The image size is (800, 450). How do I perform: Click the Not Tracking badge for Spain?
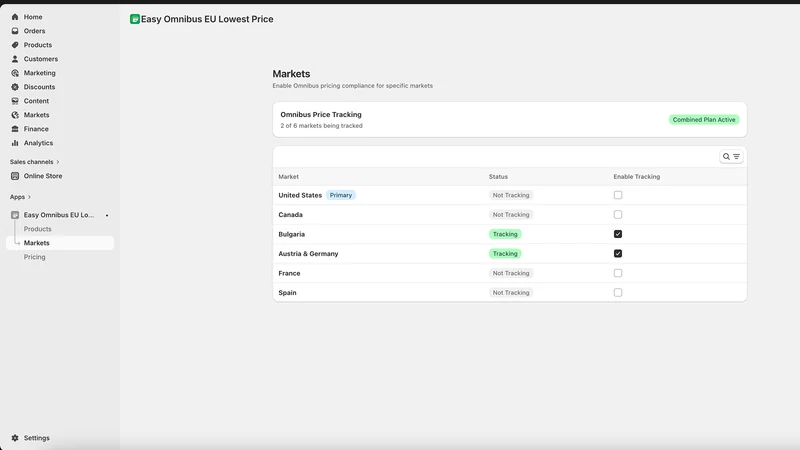point(511,292)
